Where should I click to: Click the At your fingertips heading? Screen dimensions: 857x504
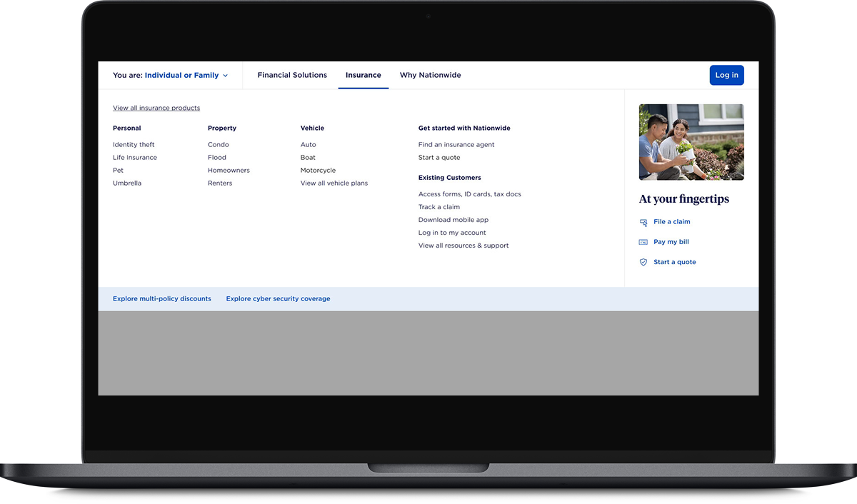point(684,199)
